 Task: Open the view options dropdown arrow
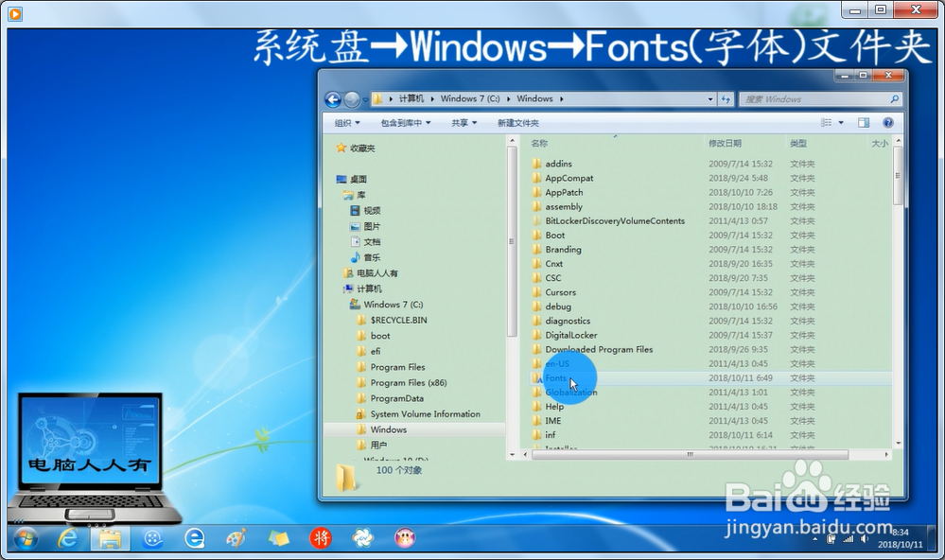pyautogui.click(x=841, y=122)
